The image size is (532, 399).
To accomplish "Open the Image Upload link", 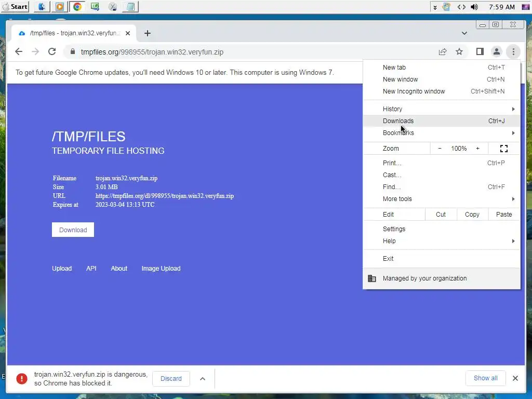I will coord(161,269).
